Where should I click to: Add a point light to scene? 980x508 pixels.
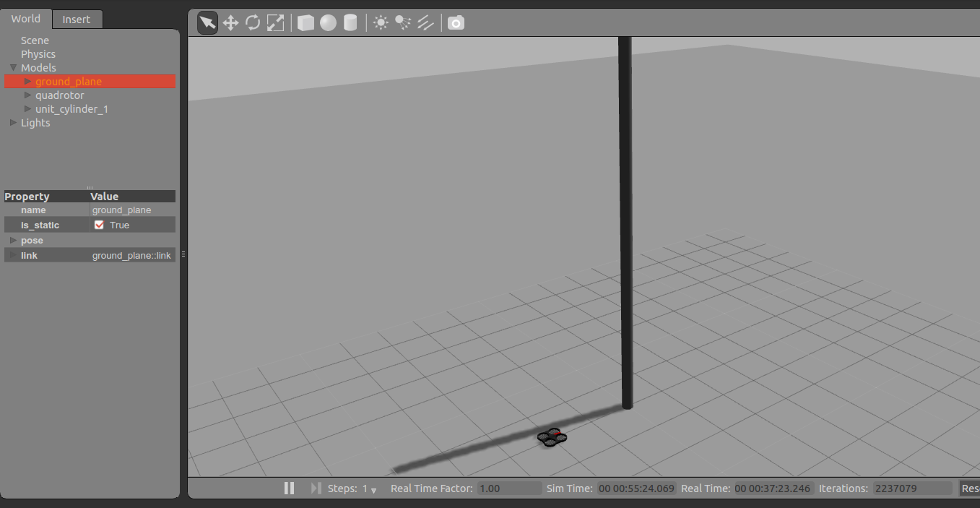point(381,23)
